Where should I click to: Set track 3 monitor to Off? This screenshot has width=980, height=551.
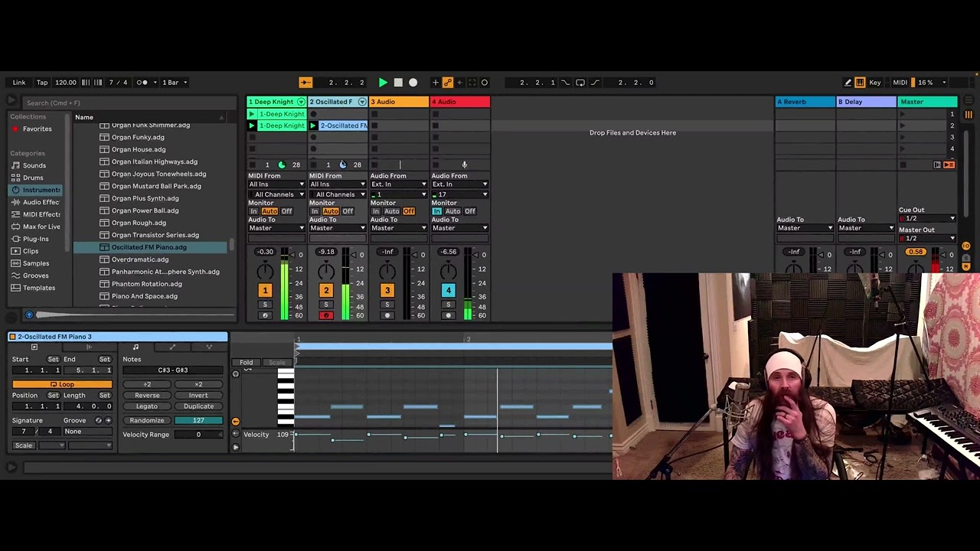click(409, 211)
